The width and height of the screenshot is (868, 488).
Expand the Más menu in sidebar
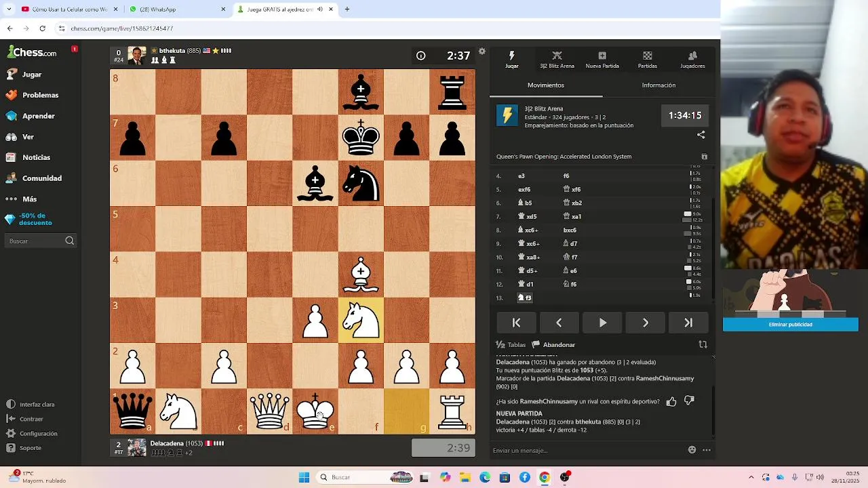(22, 199)
